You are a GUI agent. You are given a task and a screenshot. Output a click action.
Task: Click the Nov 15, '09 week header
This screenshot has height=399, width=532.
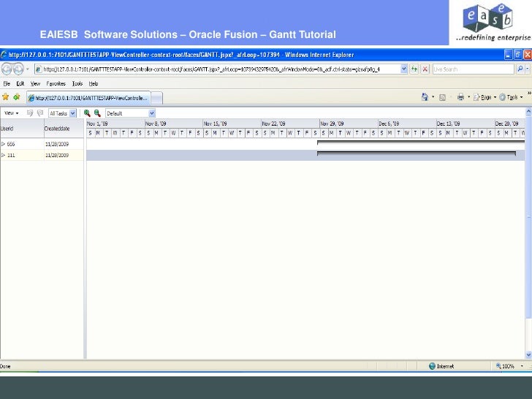[x=232, y=123]
